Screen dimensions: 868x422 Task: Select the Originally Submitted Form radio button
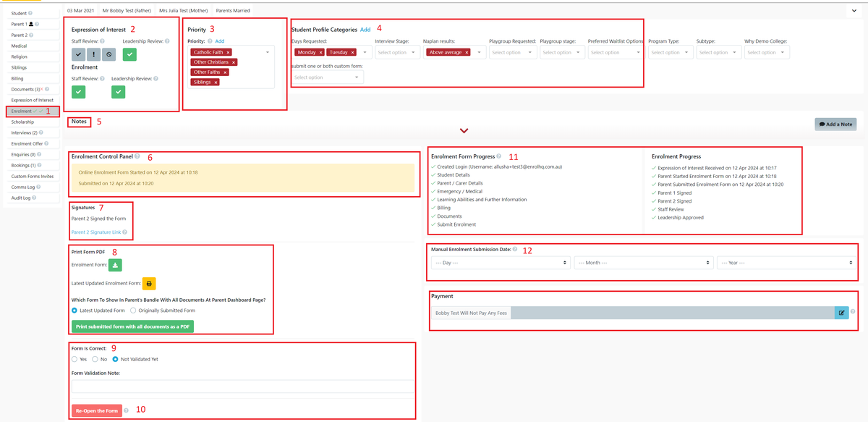tap(133, 311)
